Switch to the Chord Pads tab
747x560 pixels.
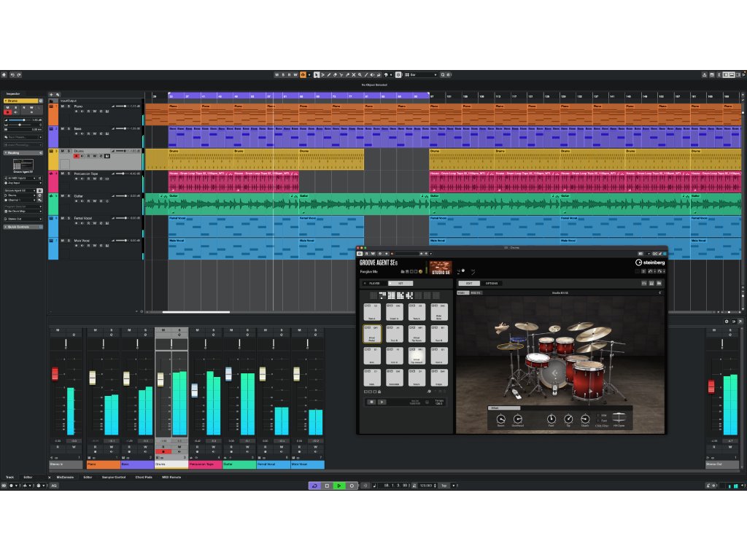[x=143, y=477]
